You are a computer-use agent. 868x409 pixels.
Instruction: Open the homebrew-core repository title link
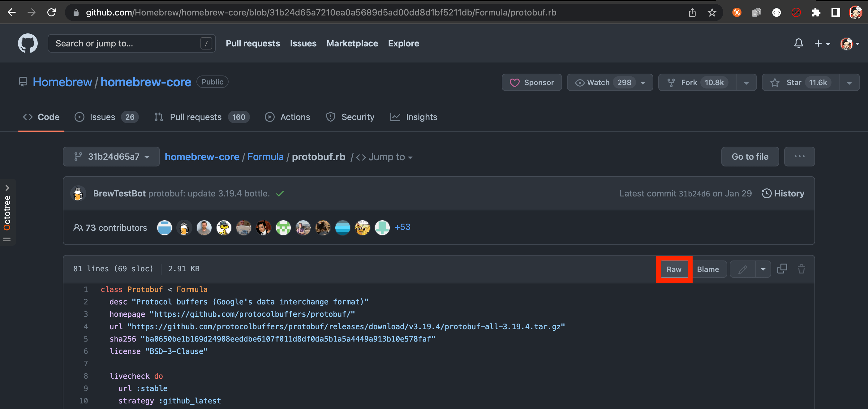click(146, 82)
